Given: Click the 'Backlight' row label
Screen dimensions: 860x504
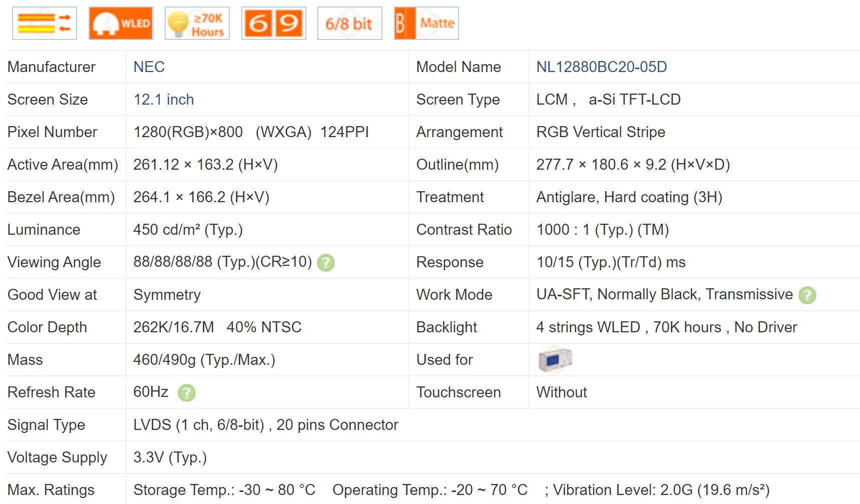Looking at the screenshot, I should point(447,327).
